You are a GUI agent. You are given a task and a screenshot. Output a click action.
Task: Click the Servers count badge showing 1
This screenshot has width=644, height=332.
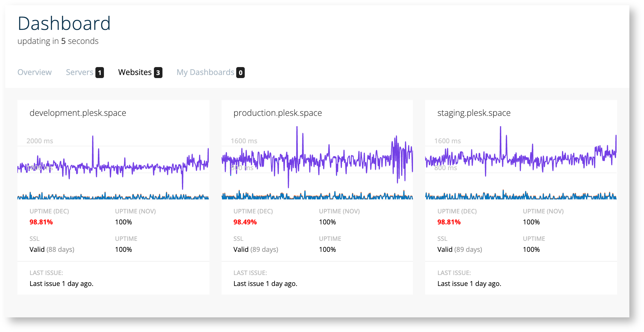click(x=100, y=73)
